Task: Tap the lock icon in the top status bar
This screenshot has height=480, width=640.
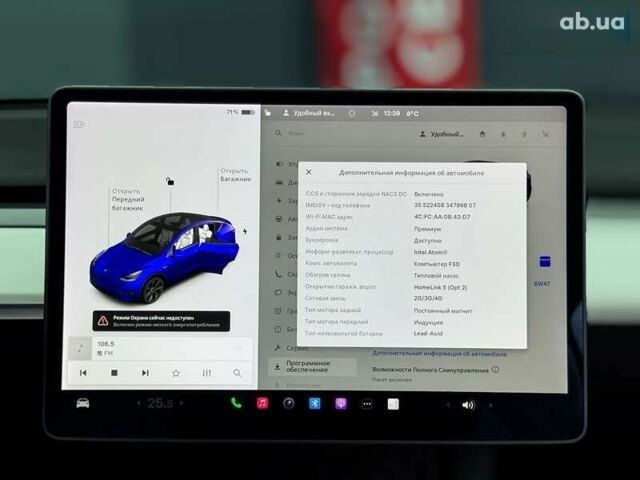Action: coord(267,112)
